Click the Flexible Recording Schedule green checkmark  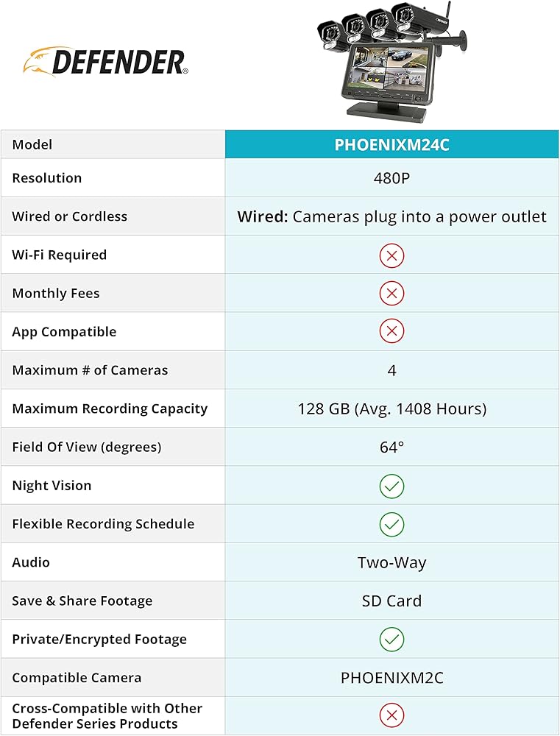point(391,524)
